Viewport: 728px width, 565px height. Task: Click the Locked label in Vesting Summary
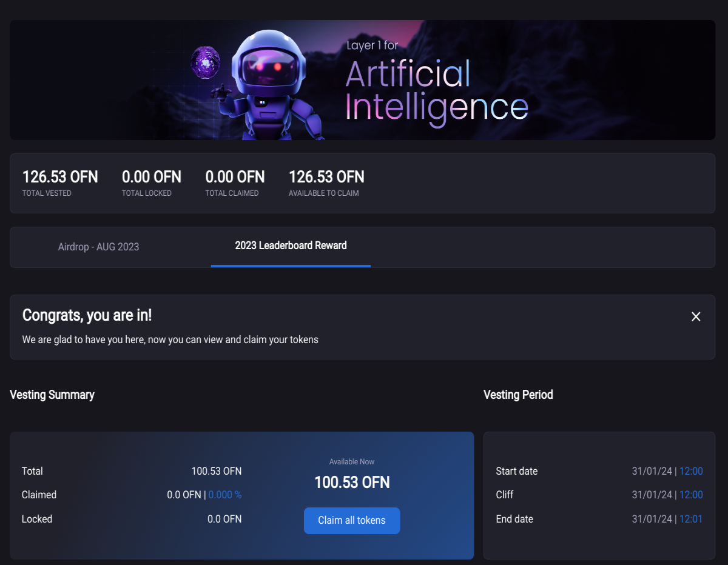[x=37, y=519]
